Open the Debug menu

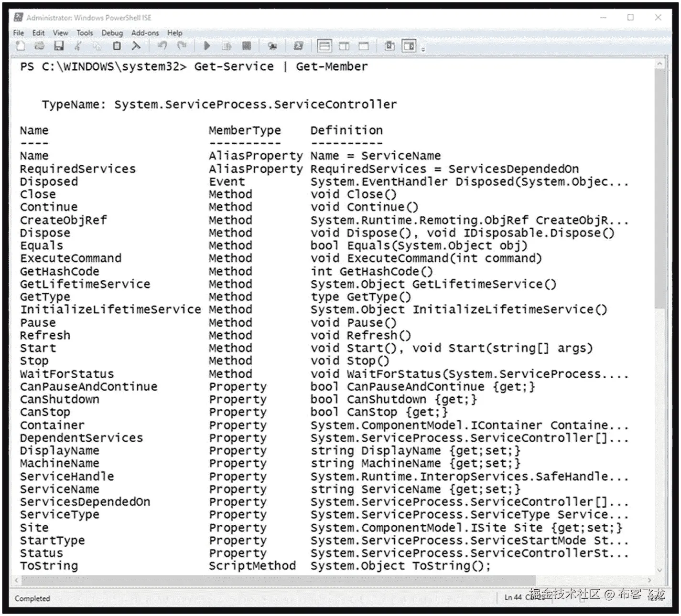click(x=112, y=32)
